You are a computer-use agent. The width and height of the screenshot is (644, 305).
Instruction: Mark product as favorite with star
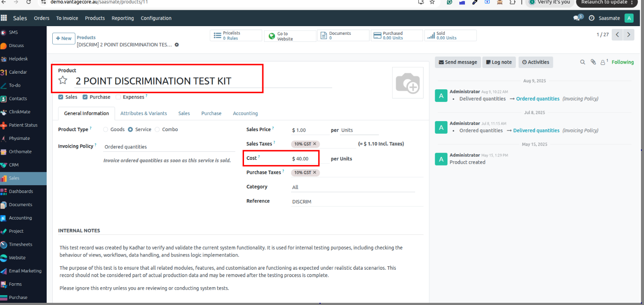pos(63,80)
